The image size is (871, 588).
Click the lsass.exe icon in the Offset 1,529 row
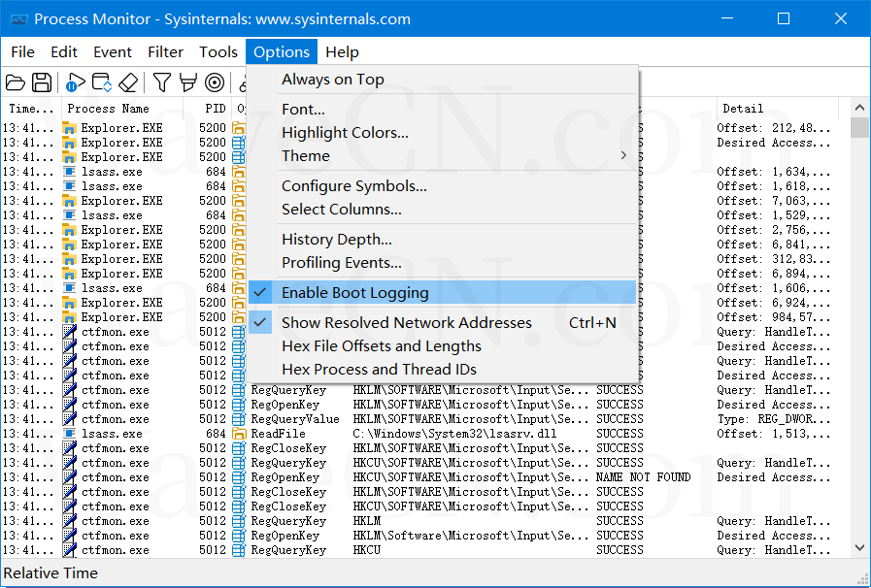pyautogui.click(x=70, y=215)
